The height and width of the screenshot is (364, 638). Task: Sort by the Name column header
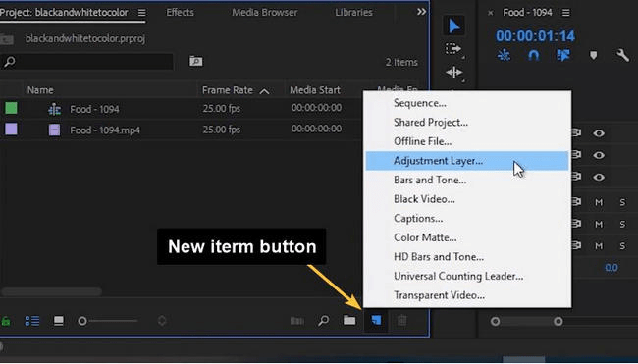(40, 90)
